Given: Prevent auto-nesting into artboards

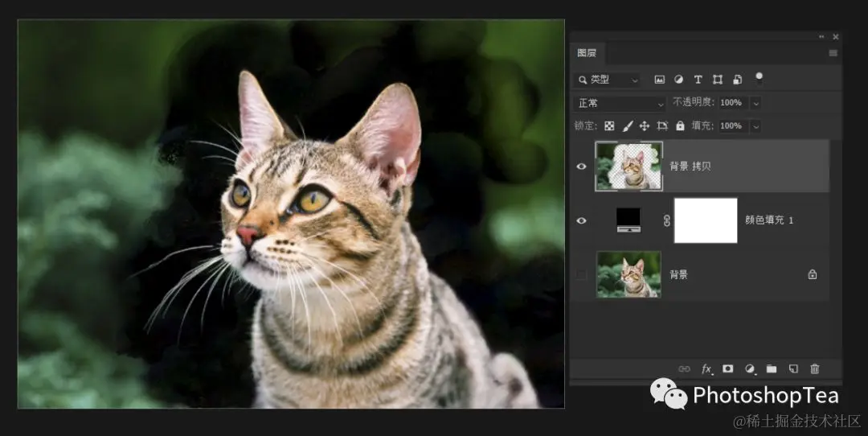Looking at the screenshot, I should pyautogui.click(x=662, y=125).
